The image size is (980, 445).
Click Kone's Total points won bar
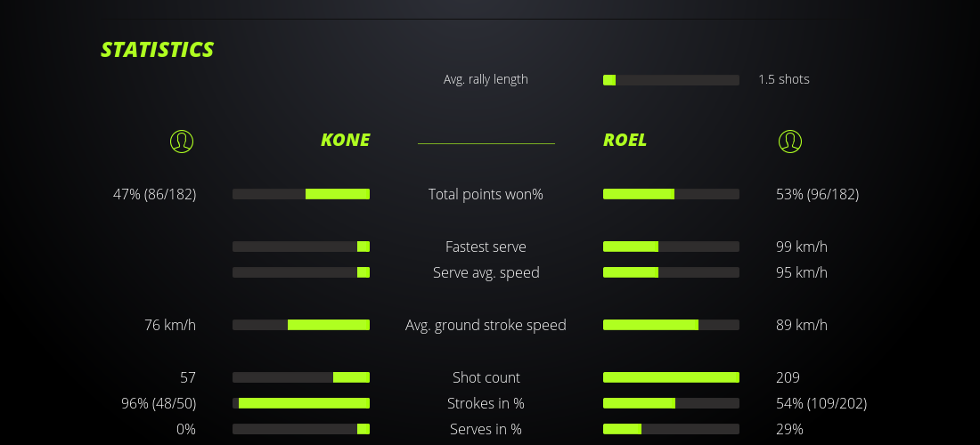pos(301,194)
